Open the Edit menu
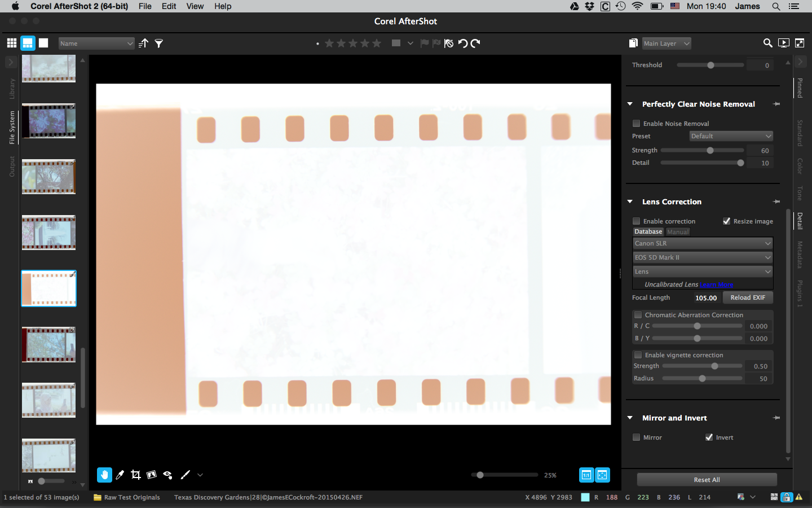This screenshot has width=812, height=508. pyautogui.click(x=169, y=6)
